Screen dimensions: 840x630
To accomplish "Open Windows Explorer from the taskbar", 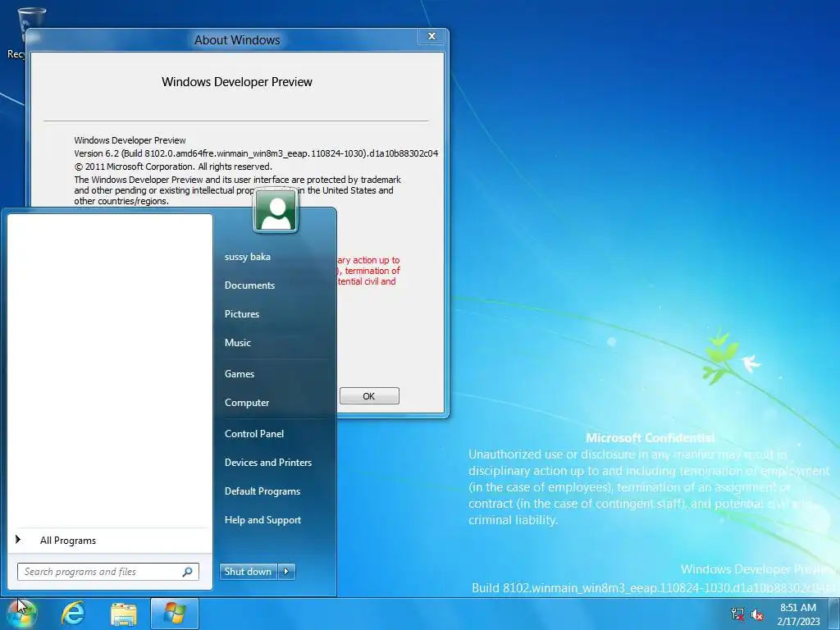I will coord(124,614).
